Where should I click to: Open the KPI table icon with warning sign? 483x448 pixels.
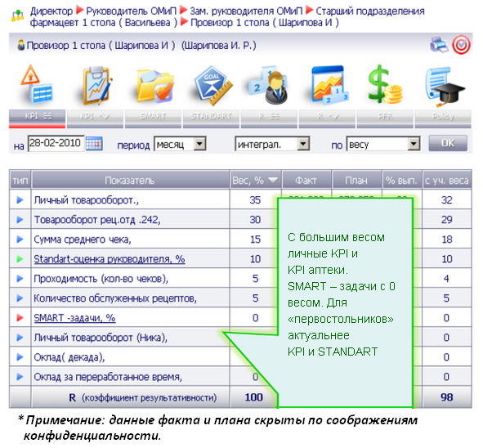36,84
